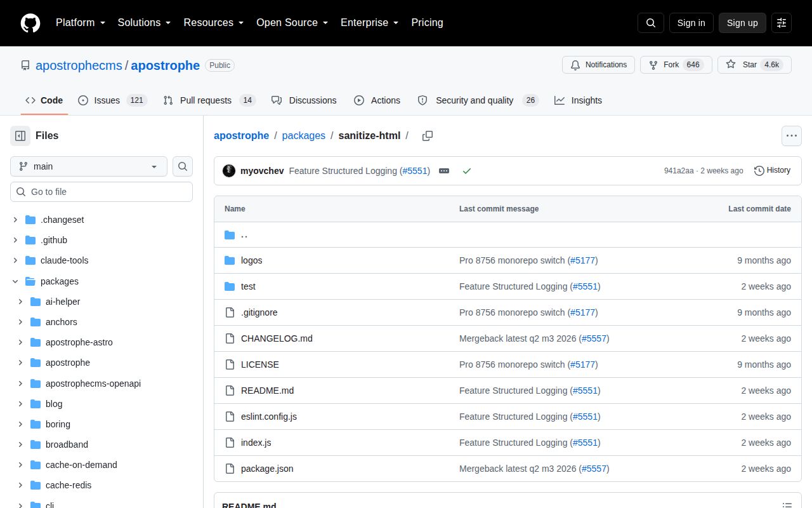Viewport: 812px width, 508px height.
Task: Open the LICENSE file
Action: [260, 364]
